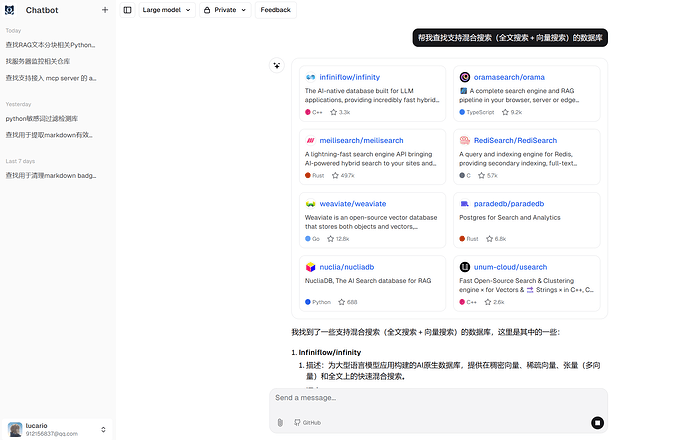This screenshot has height=440, width=690.
Task: Click the usearch repo logo icon
Action: (x=465, y=267)
